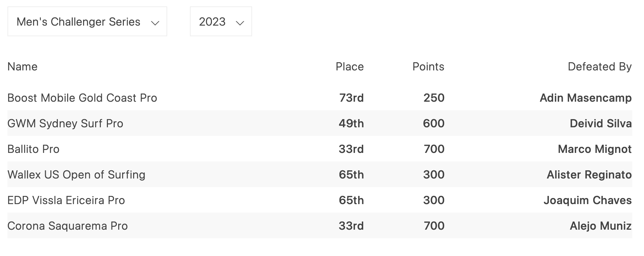
Task: Click the Points column header
Action: coord(428,66)
